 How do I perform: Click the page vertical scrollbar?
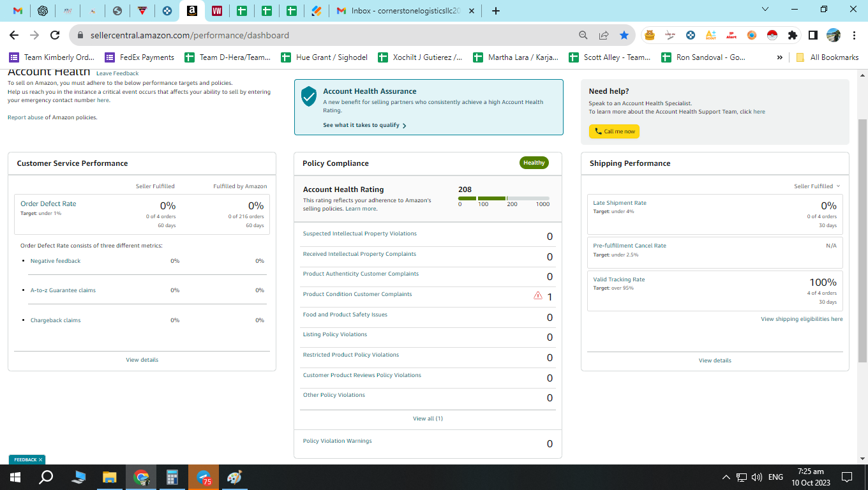coord(862,241)
